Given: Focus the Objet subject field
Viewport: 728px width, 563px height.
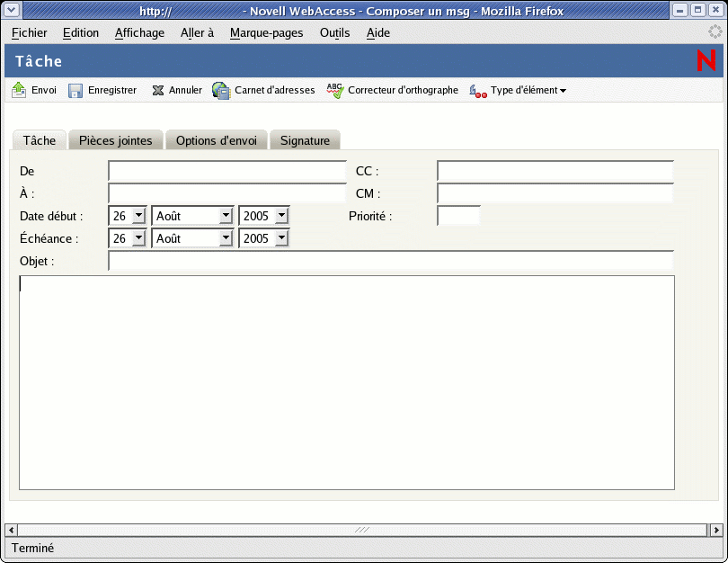Looking at the screenshot, I should [391, 261].
